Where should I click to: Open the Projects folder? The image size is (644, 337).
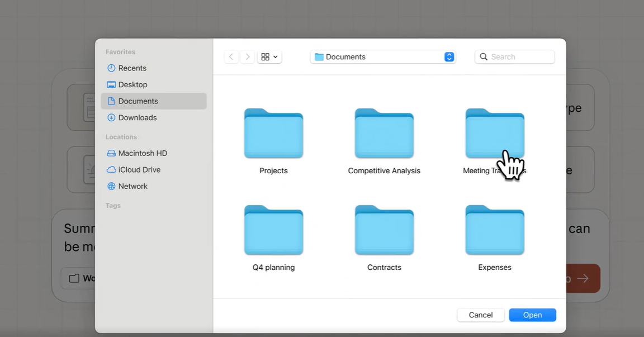point(273,134)
